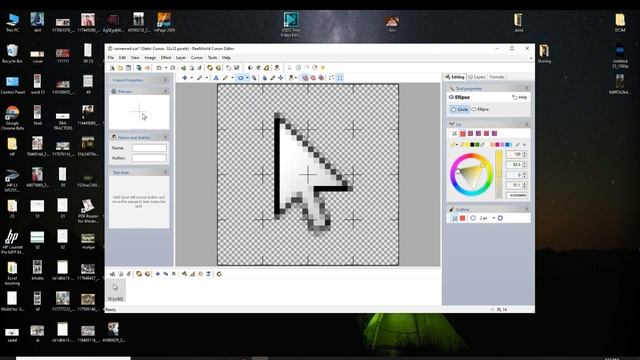Select the Color picker dropper tool
Image resolution: width=640 pixels, height=360 pixels.
pos(273,78)
